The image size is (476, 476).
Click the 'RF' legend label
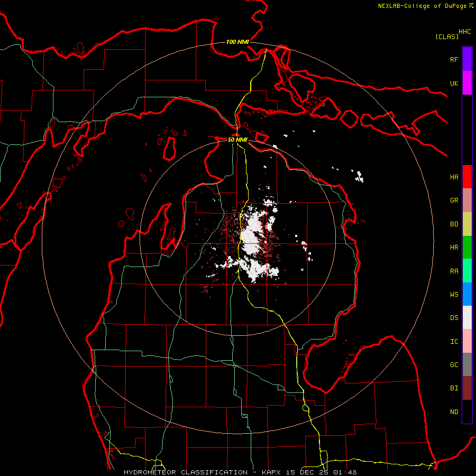454,59
